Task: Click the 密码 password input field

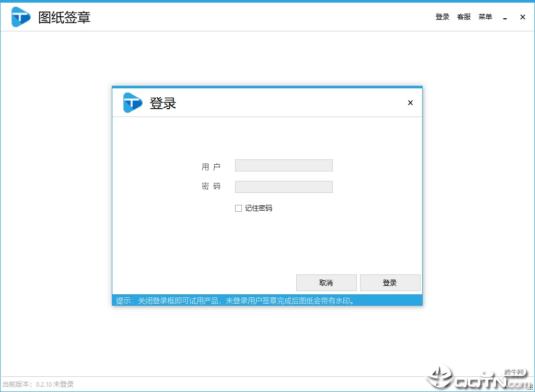Action: pos(284,187)
